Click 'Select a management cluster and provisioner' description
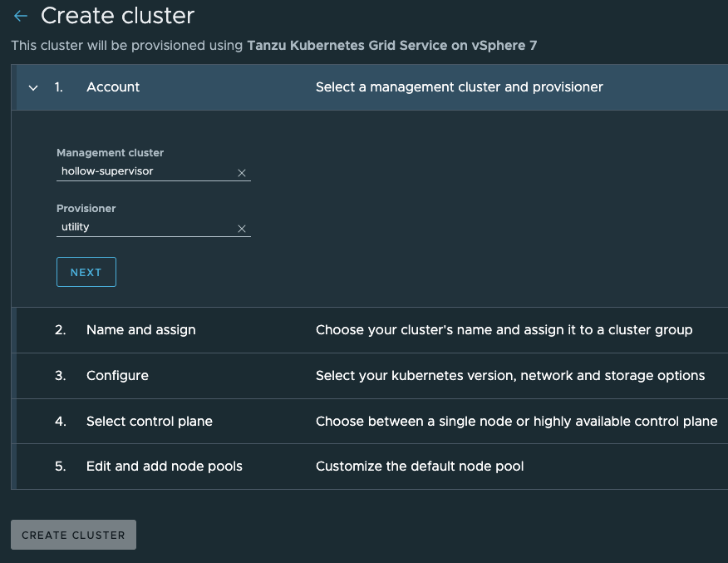 (459, 87)
